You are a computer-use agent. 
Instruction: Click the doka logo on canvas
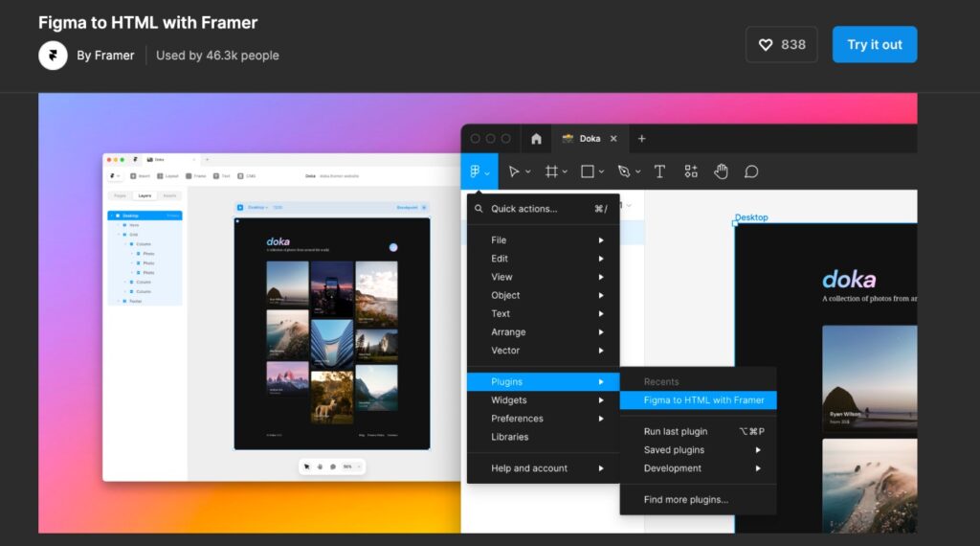pos(849,280)
